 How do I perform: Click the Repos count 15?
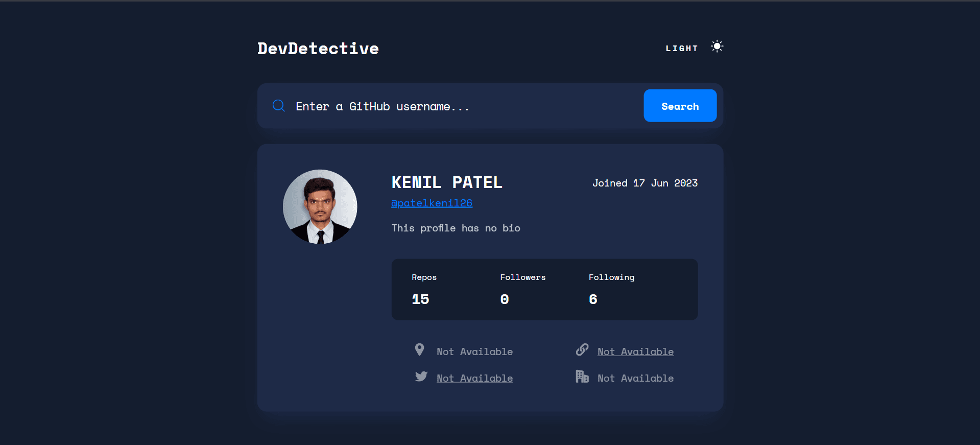[420, 299]
